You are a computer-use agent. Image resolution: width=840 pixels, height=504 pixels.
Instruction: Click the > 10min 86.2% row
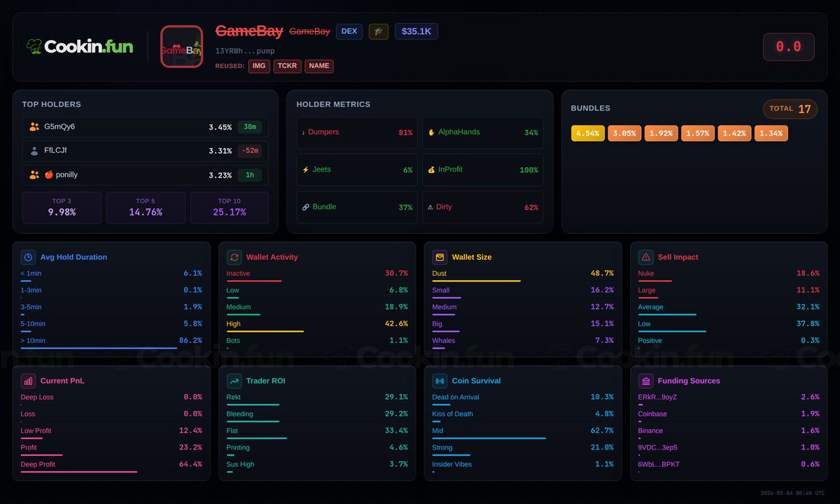[x=111, y=342]
